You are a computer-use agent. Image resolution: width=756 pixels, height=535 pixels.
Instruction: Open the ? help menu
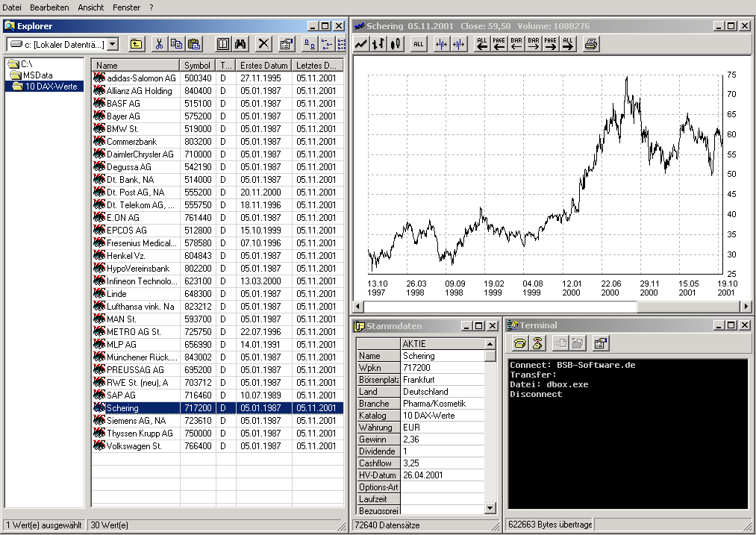[x=151, y=7]
